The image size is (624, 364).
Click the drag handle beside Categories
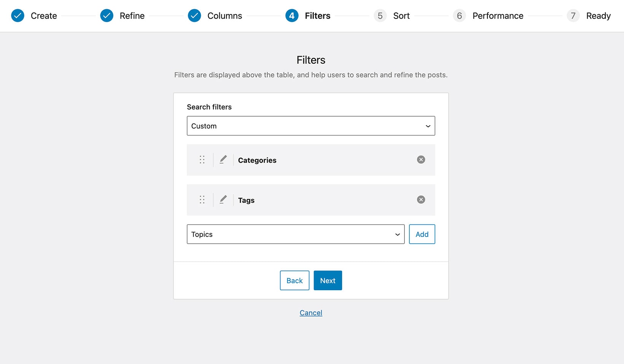point(202,160)
